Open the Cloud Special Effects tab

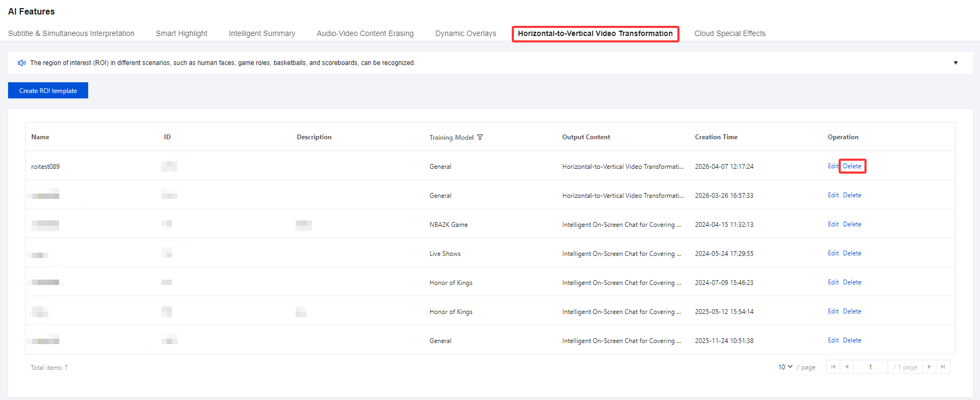click(x=729, y=33)
